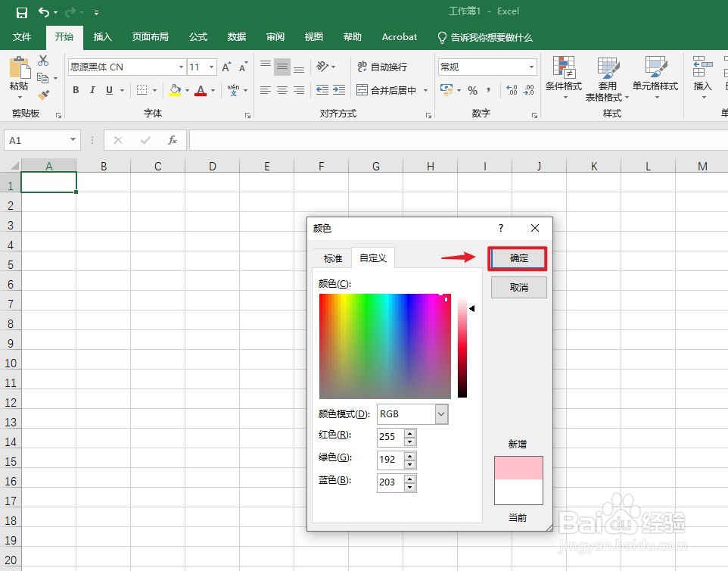Click the cell Borders icon
The image size is (728, 571).
click(x=142, y=90)
